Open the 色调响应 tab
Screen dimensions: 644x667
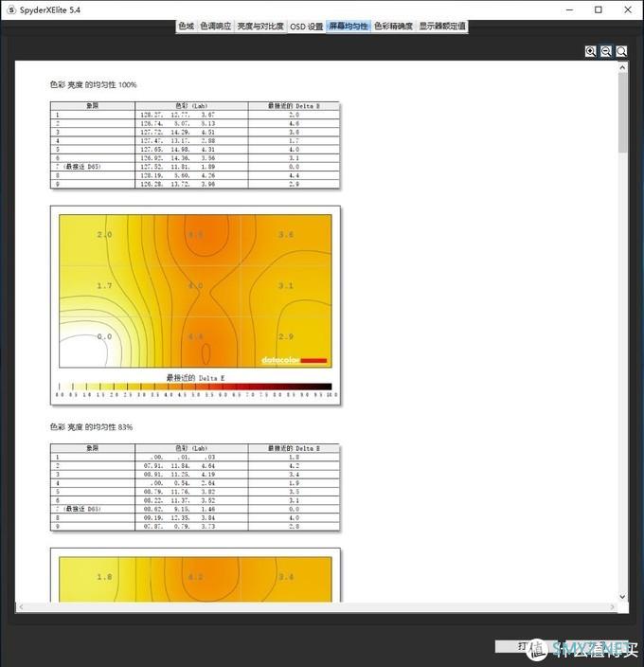pyautogui.click(x=215, y=27)
